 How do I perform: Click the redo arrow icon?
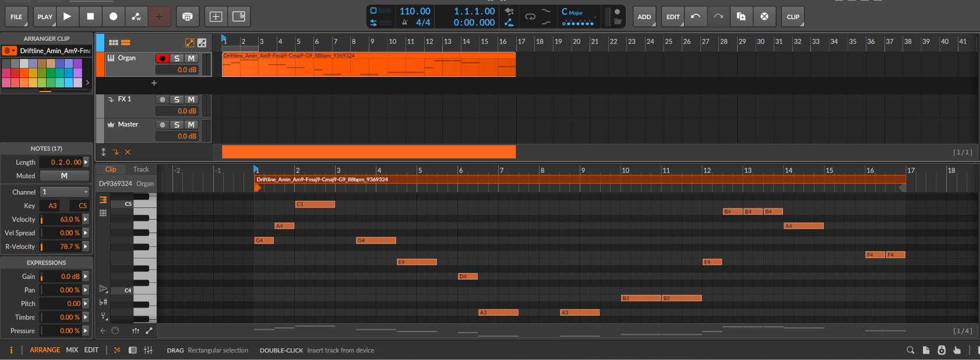pyautogui.click(x=718, y=16)
